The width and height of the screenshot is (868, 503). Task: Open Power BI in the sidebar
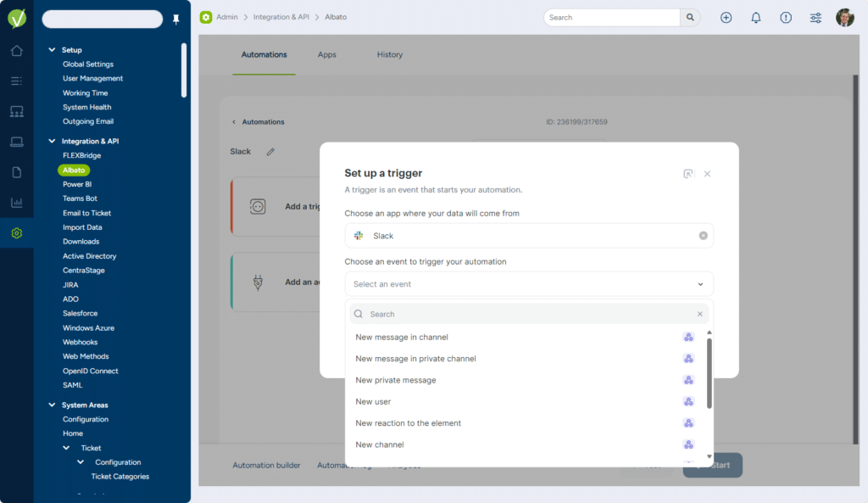click(77, 184)
